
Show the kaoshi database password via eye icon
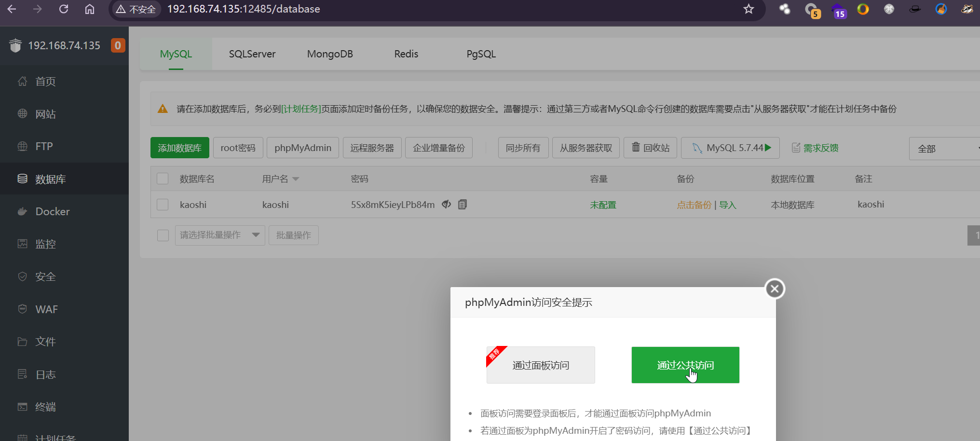pyautogui.click(x=446, y=205)
